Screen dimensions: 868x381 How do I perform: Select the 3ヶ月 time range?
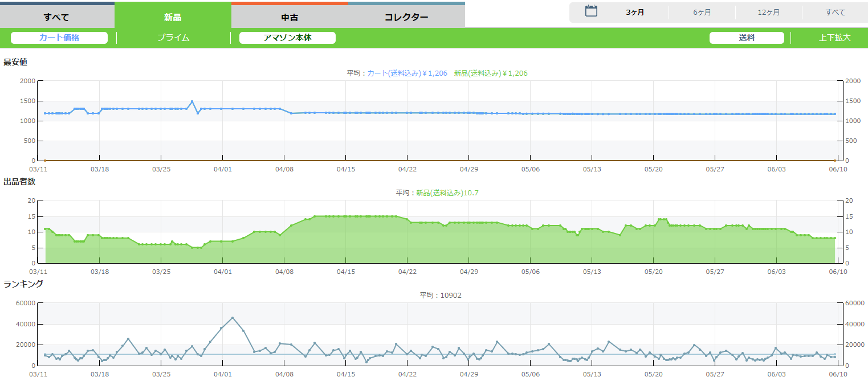[635, 13]
